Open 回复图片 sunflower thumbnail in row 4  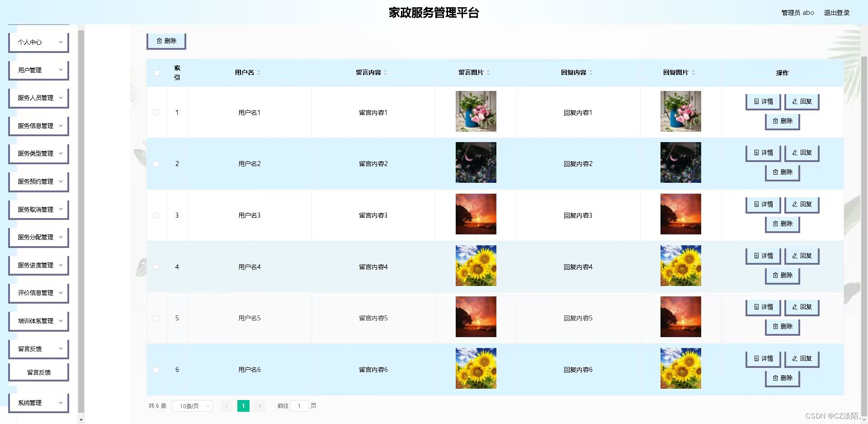(x=681, y=266)
